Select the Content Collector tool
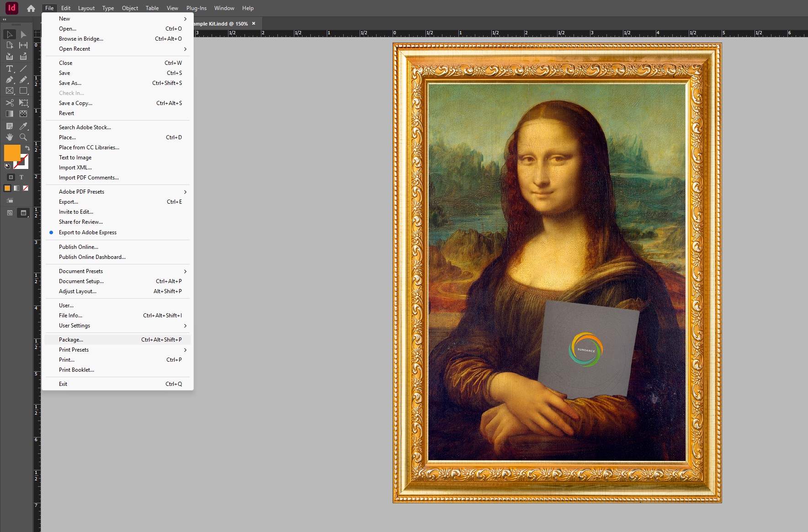The height and width of the screenshot is (532, 808). coord(10,57)
